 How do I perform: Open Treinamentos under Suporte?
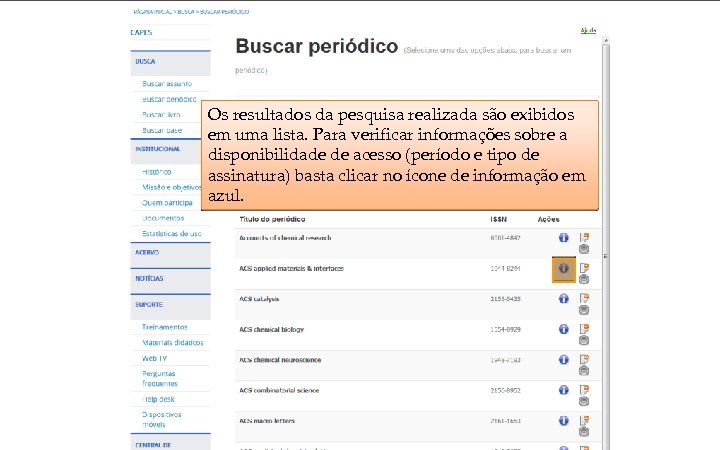(x=164, y=327)
